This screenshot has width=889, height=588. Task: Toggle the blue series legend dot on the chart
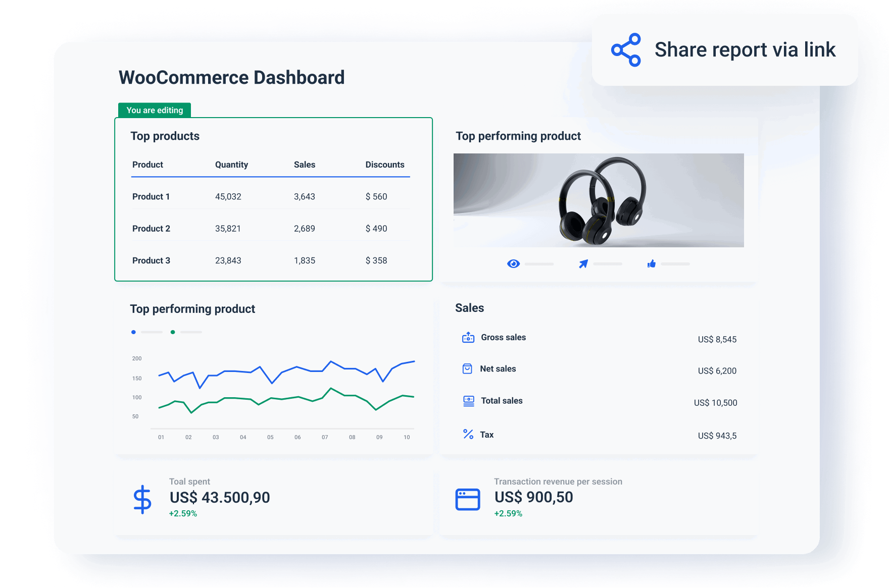click(x=133, y=332)
